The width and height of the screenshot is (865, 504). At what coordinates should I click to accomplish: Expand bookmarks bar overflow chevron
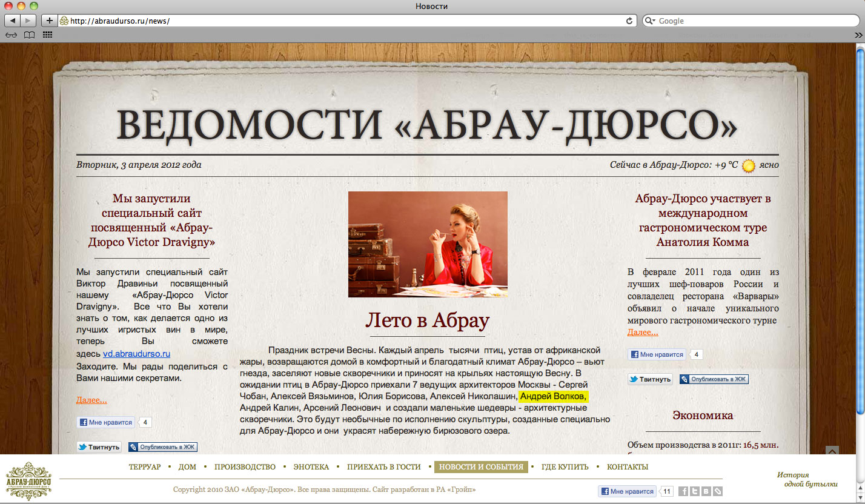(x=858, y=35)
